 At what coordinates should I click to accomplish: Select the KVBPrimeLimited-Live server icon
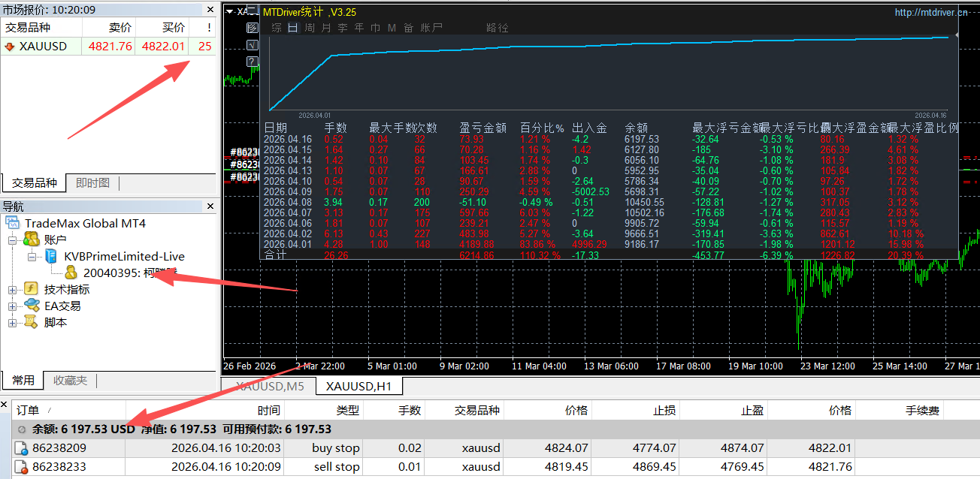[52, 257]
